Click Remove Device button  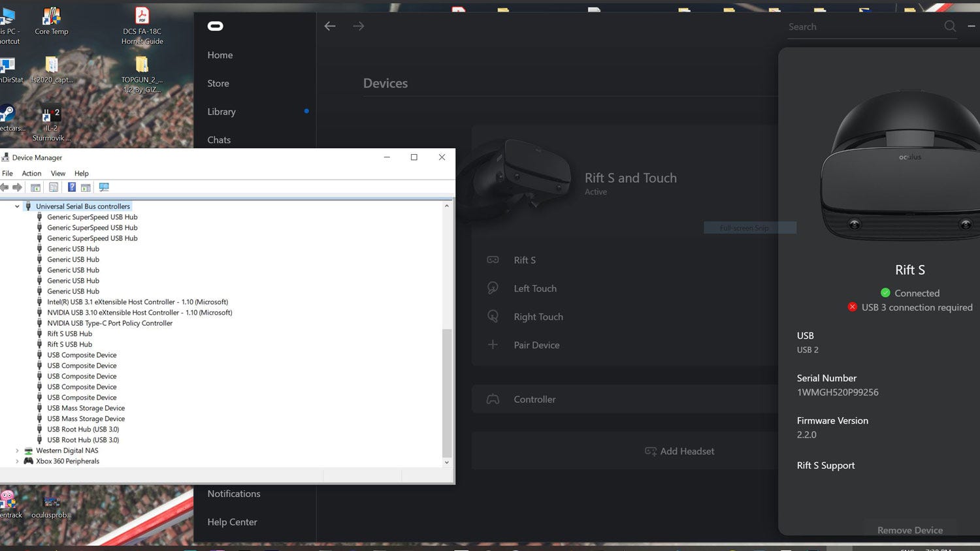pyautogui.click(x=910, y=530)
